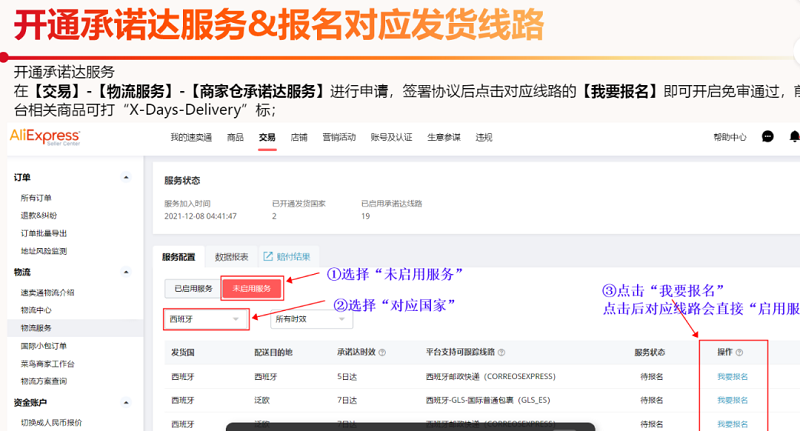
Task: Open 帮助中心 in the header
Action: click(730, 137)
